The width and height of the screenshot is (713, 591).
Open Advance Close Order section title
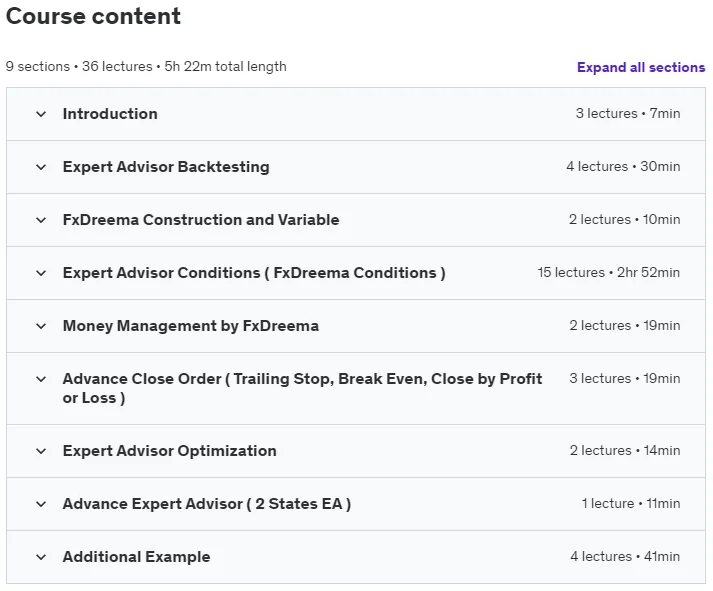tap(302, 388)
